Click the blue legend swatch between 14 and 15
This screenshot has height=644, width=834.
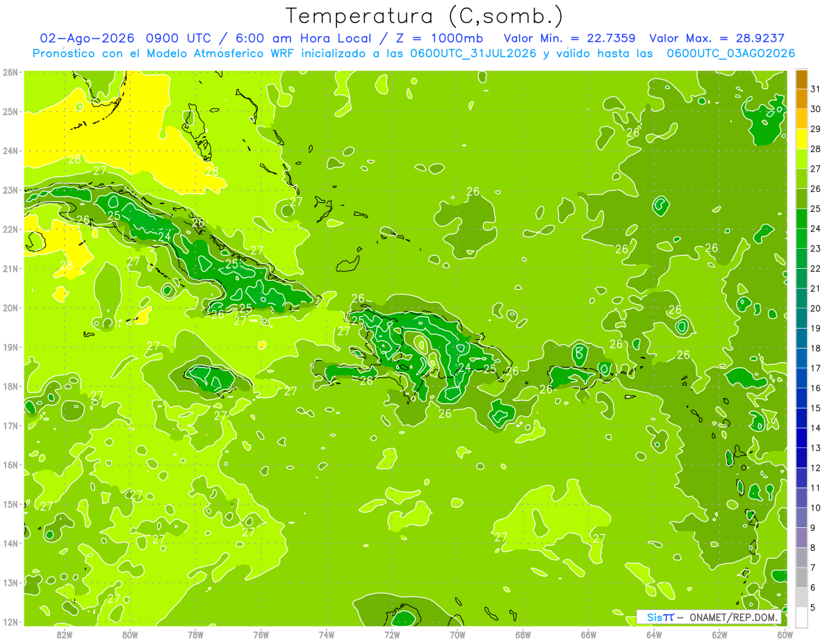click(801, 418)
